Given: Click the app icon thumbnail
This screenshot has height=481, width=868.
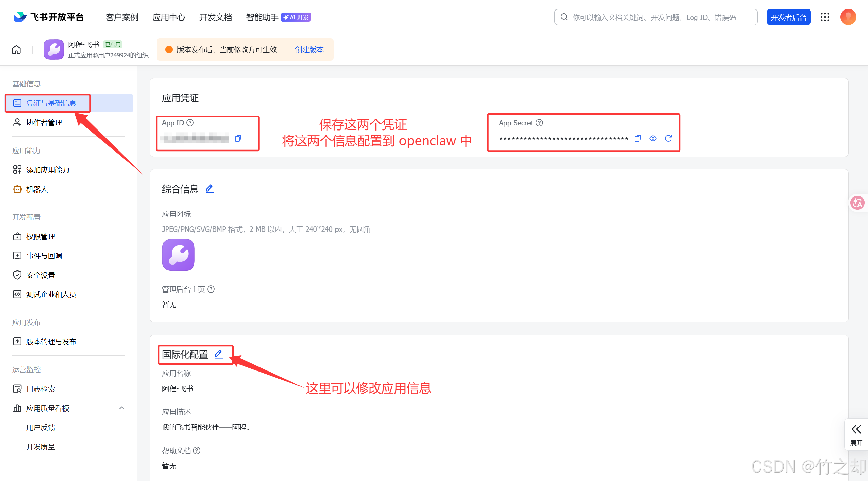Looking at the screenshot, I should tap(178, 255).
